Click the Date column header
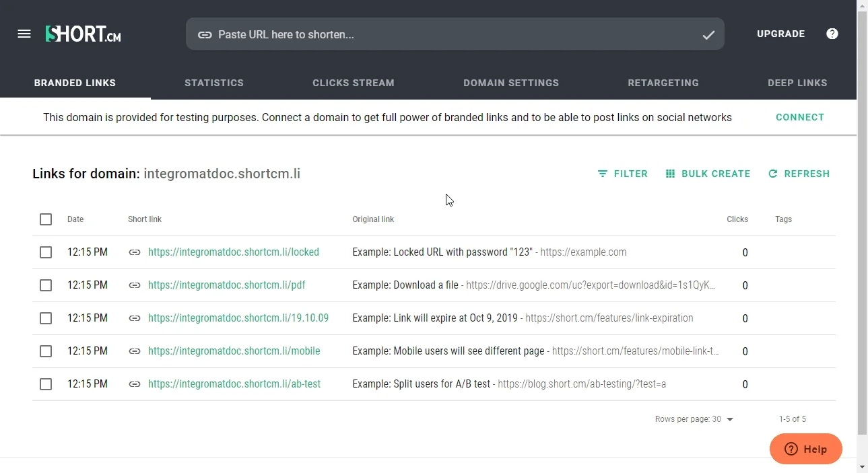 tap(75, 219)
